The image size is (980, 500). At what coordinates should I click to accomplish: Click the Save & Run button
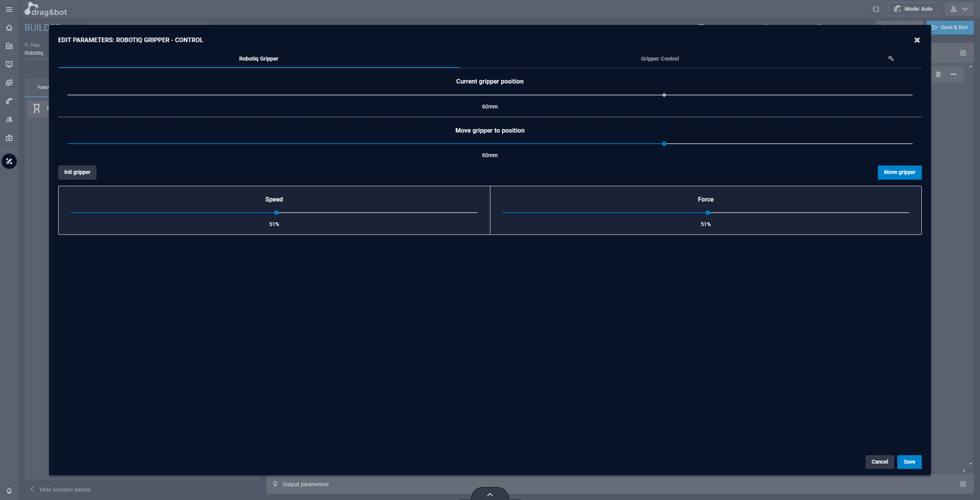pyautogui.click(x=950, y=27)
